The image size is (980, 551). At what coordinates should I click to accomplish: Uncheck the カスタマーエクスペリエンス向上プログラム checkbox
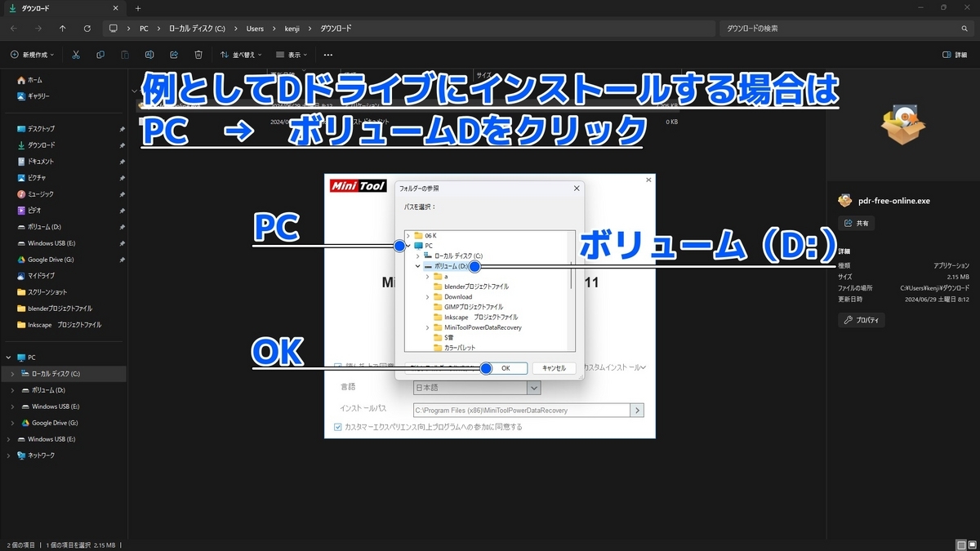[337, 426]
